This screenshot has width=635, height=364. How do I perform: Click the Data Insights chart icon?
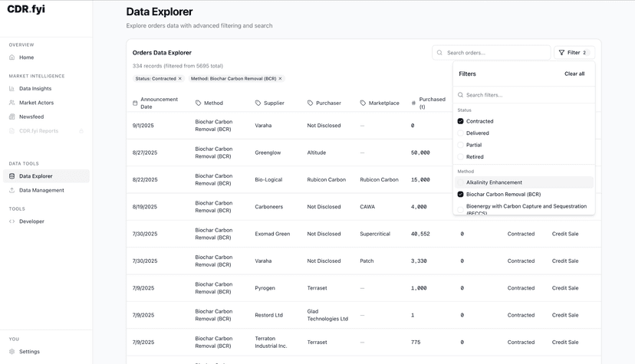(12, 89)
